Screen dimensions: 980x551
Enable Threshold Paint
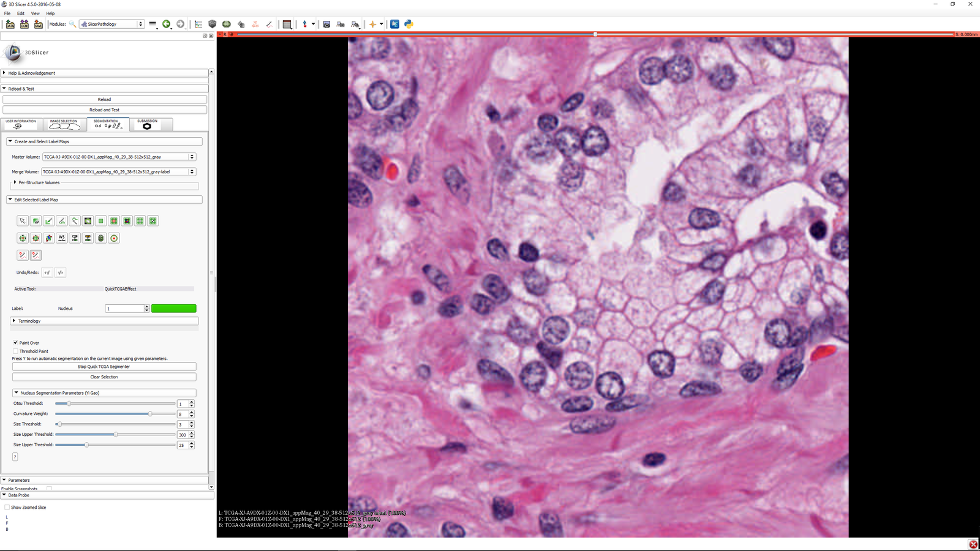[x=16, y=351]
